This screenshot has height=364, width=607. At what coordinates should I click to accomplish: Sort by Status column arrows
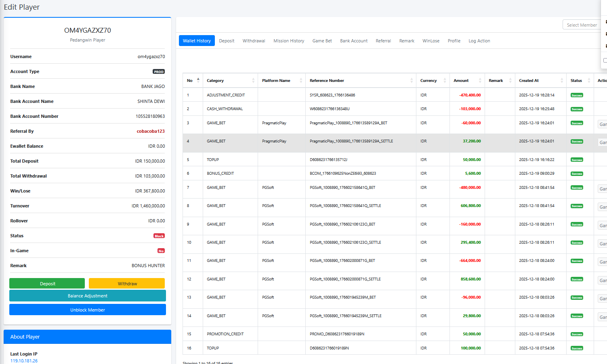[589, 81]
